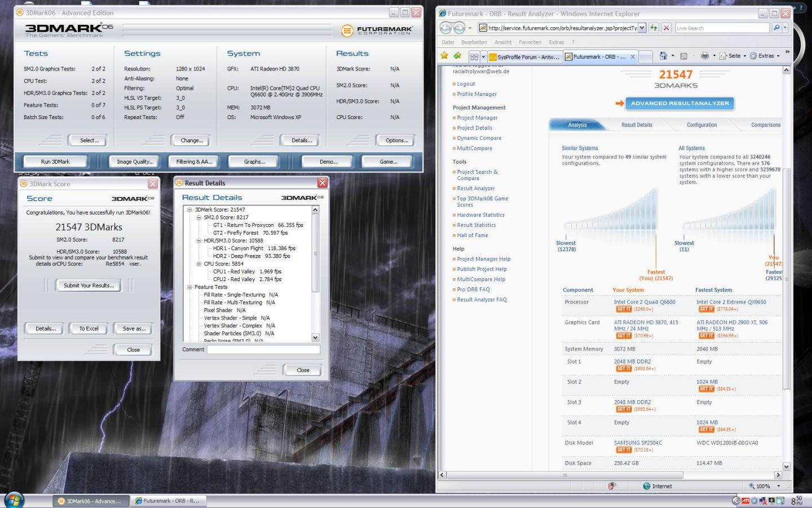Close the 3DMark Score dialog with X
Viewport: 812px width, 508px height.
coord(153,184)
